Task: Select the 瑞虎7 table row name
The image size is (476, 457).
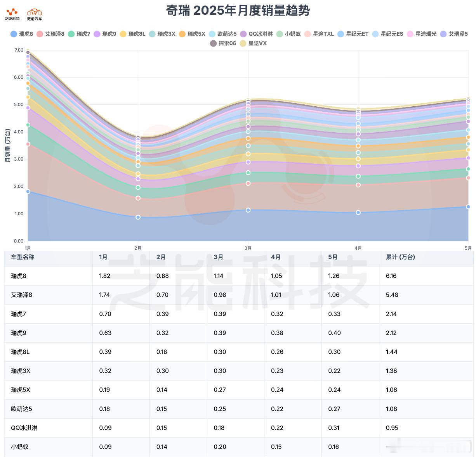Action: 19,314
